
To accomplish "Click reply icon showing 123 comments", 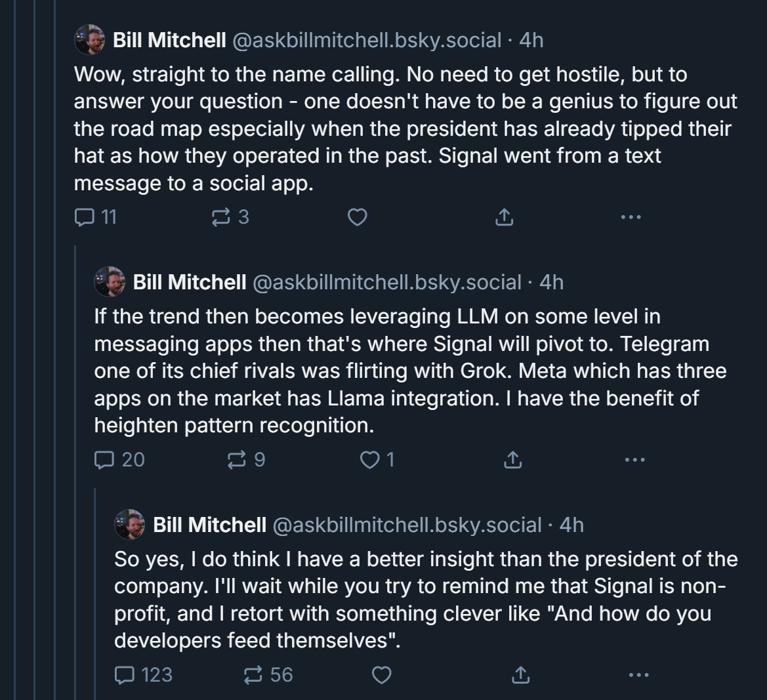I will click(x=124, y=675).
